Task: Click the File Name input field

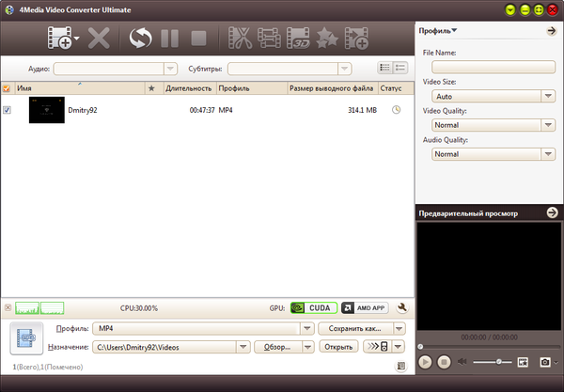Action: tap(493, 68)
